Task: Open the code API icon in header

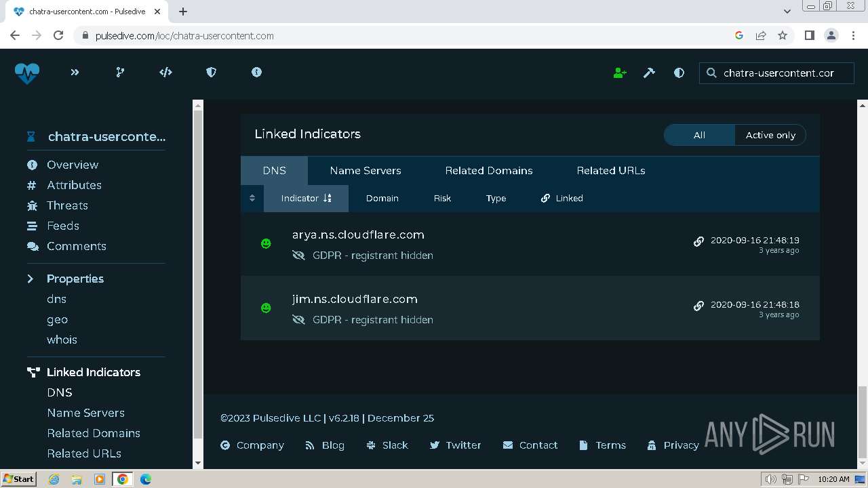Action: (x=165, y=72)
